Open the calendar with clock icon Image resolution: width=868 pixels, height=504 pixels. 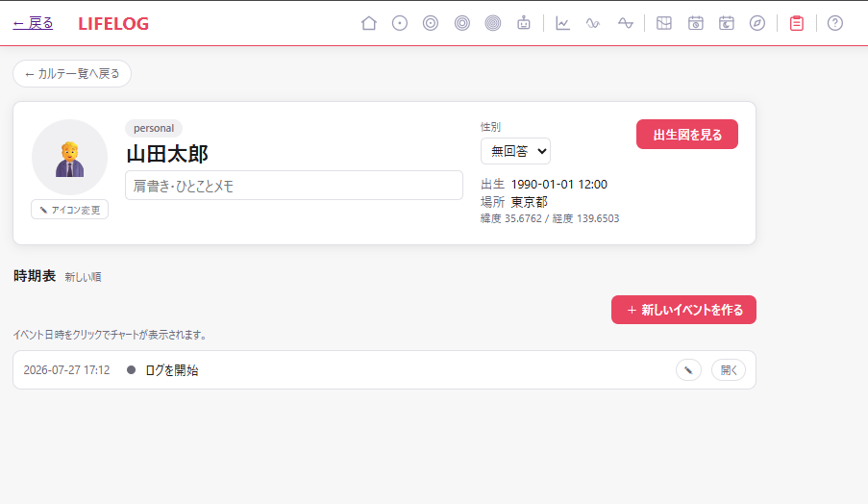pyautogui.click(x=696, y=23)
